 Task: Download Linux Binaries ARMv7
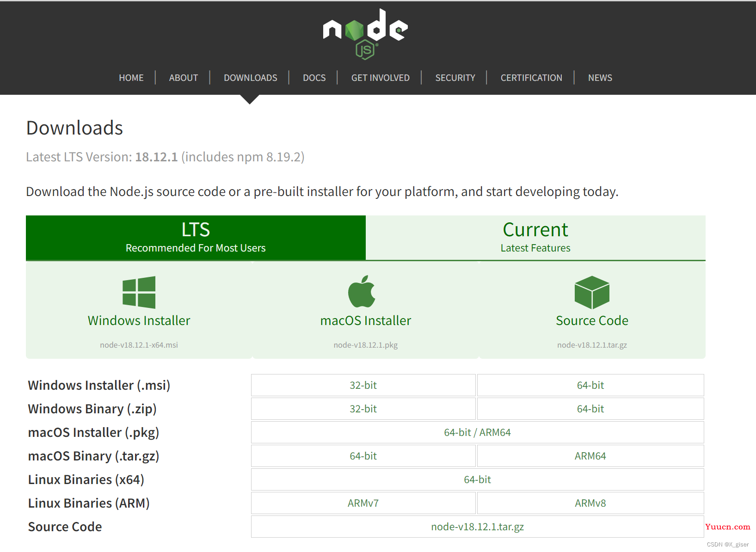coord(363,503)
